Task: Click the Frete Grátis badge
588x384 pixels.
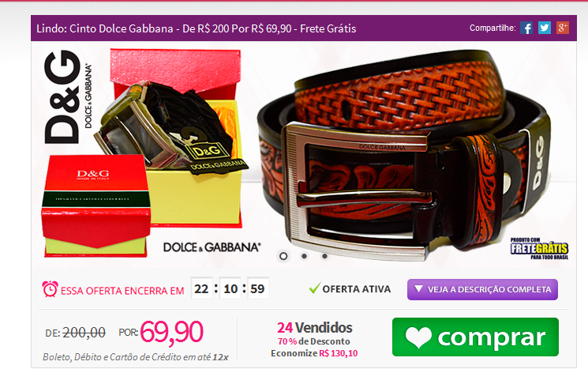Action: (x=539, y=248)
